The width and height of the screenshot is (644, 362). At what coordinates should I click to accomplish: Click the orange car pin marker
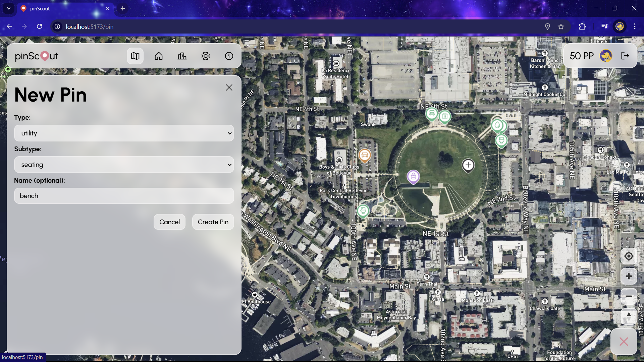[365, 155]
